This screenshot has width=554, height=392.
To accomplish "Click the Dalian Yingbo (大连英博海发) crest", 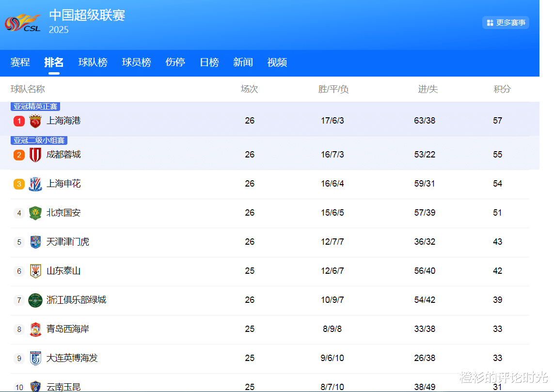I will (x=35, y=358).
